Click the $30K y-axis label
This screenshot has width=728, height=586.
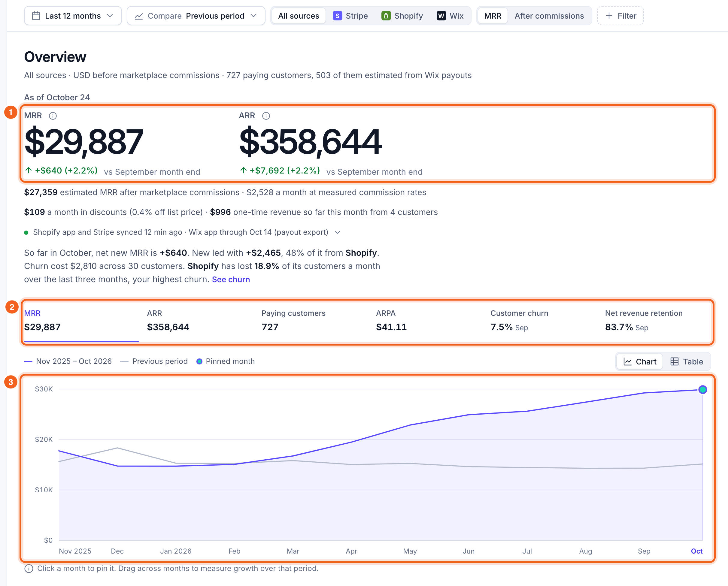44,389
